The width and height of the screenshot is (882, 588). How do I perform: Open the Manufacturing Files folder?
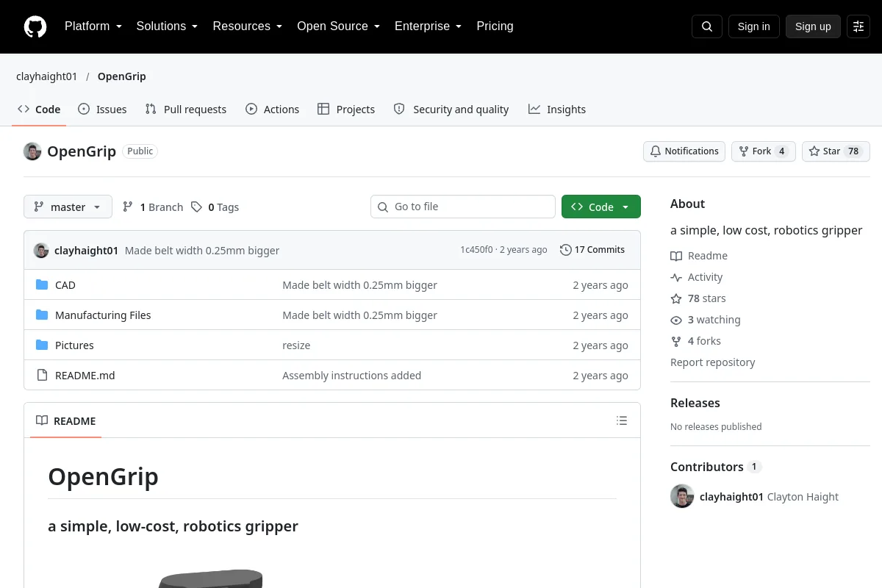[x=103, y=315]
